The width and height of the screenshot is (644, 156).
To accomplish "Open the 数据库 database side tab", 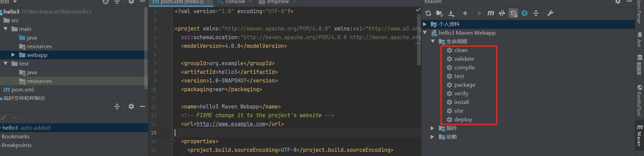I will pos(639,65).
